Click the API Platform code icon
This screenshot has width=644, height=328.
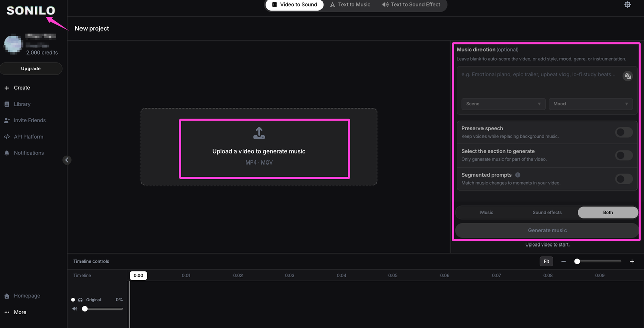click(7, 137)
